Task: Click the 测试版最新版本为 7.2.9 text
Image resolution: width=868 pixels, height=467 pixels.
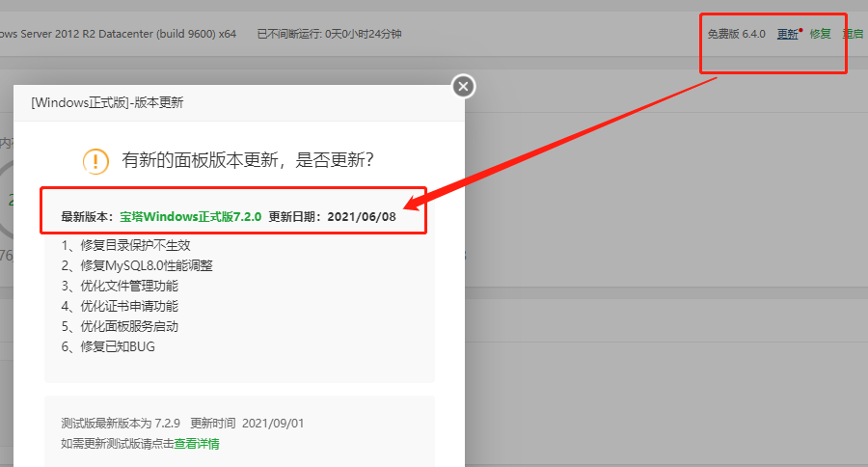Action: (121, 424)
